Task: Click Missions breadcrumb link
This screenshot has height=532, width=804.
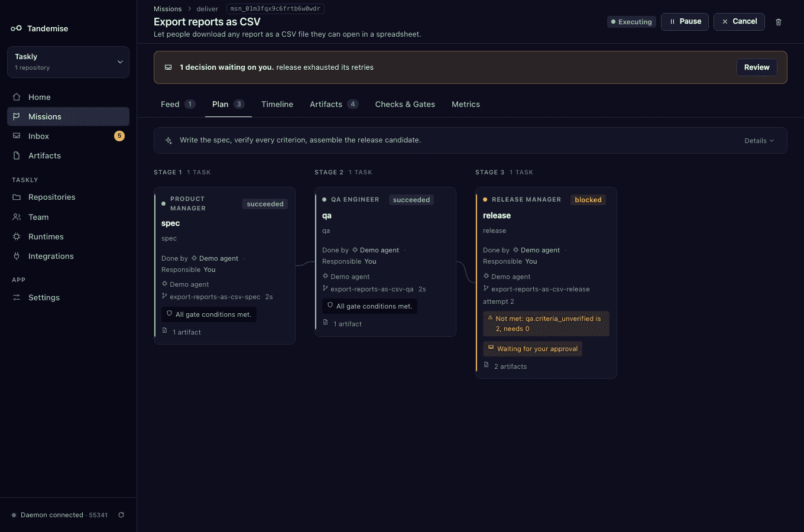Action: coord(167,9)
